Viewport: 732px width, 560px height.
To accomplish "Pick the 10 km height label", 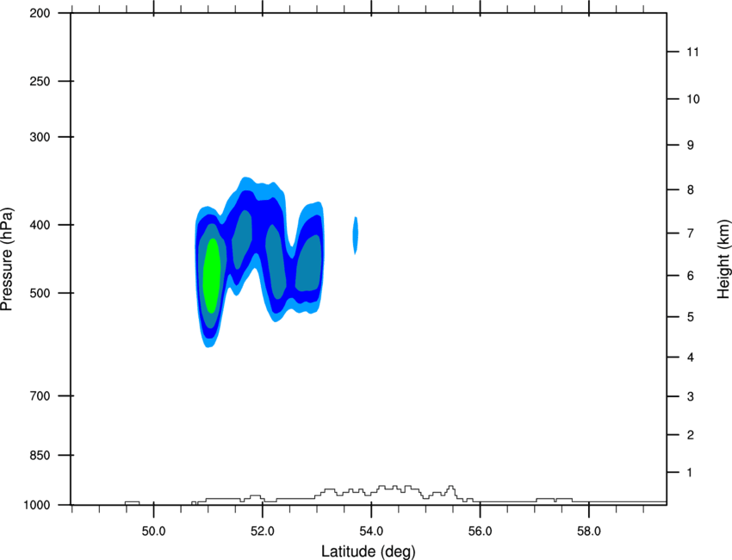I will click(692, 99).
